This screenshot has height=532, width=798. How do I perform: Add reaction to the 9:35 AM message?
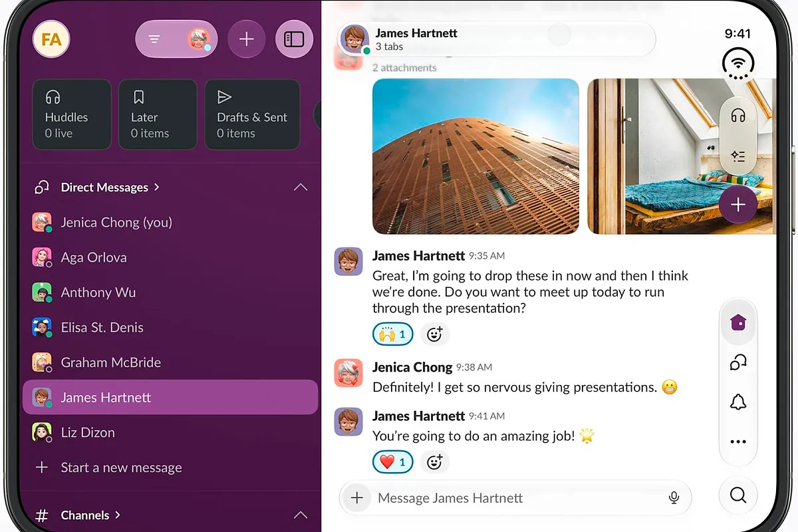point(435,334)
